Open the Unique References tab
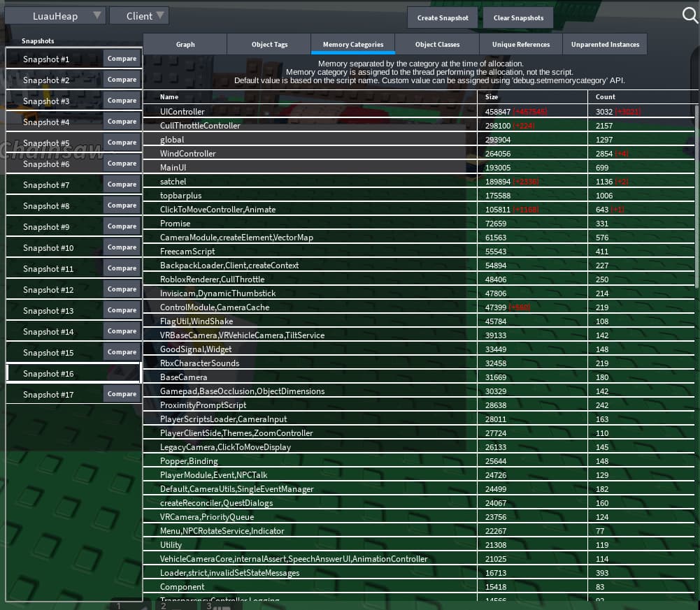 [520, 44]
